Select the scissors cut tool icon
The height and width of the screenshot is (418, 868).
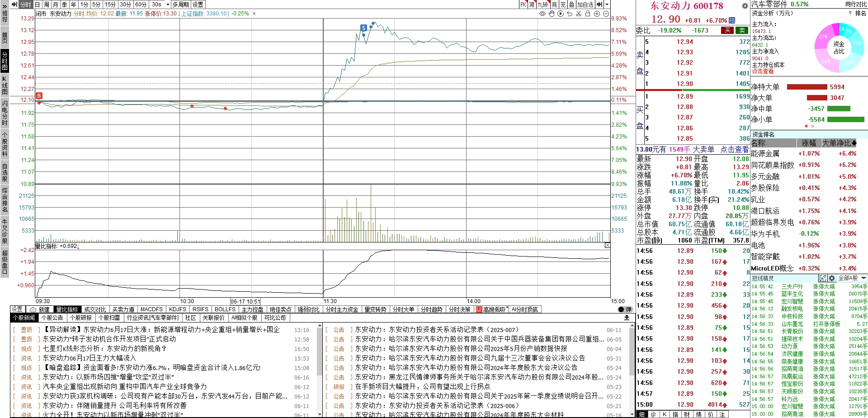click(x=579, y=14)
